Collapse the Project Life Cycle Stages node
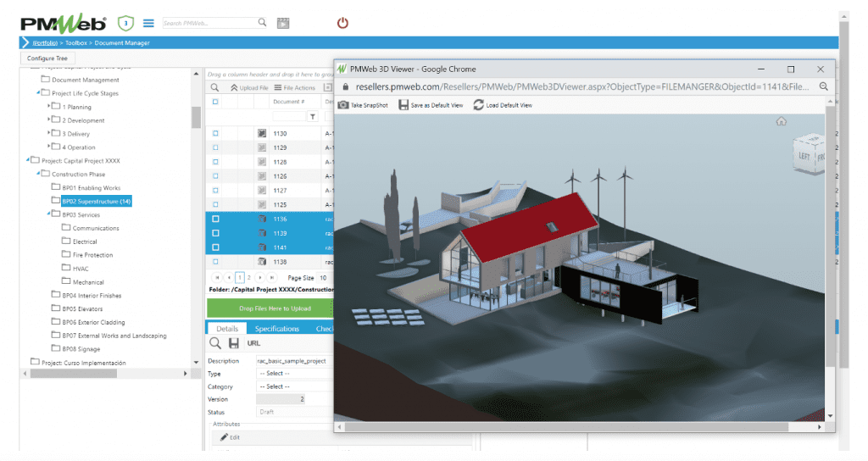The width and height of the screenshot is (868, 461). click(38, 92)
